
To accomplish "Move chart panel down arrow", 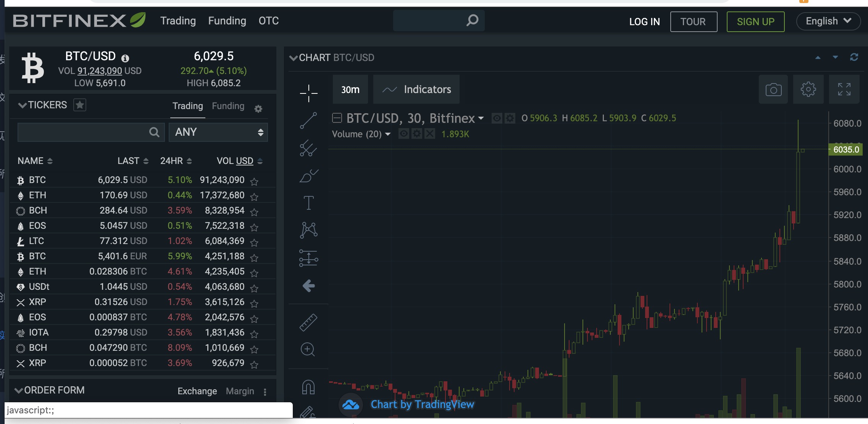I will tap(835, 57).
